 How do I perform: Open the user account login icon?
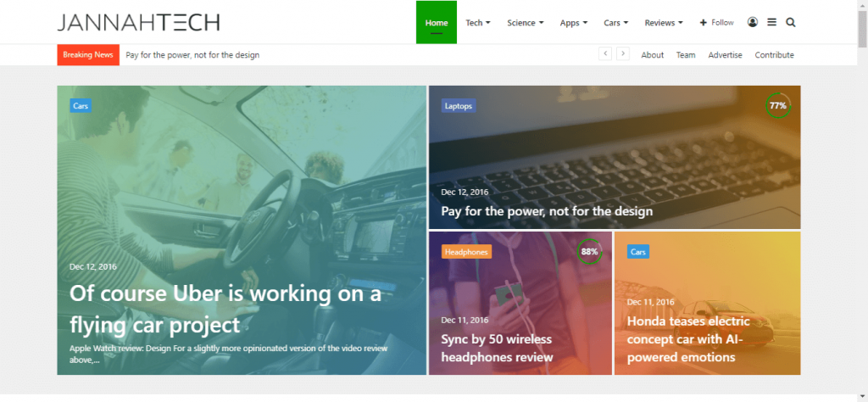[x=753, y=22]
